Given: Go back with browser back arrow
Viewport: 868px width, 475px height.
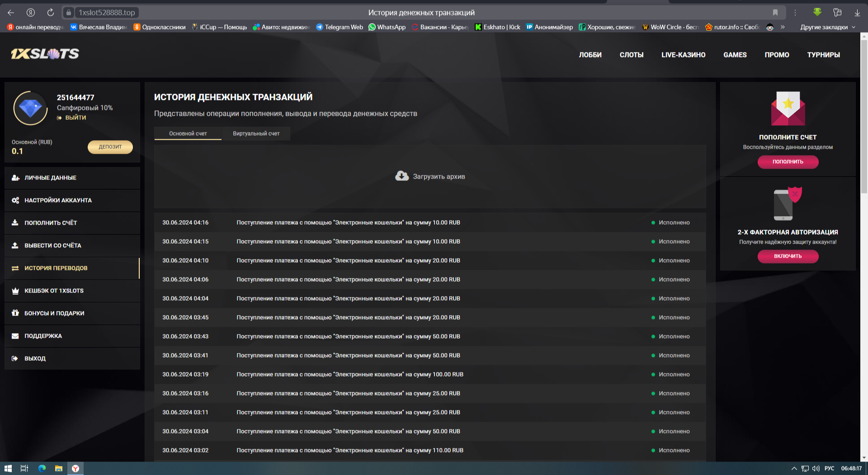Looking at the screenshot, I should [11, 13].
